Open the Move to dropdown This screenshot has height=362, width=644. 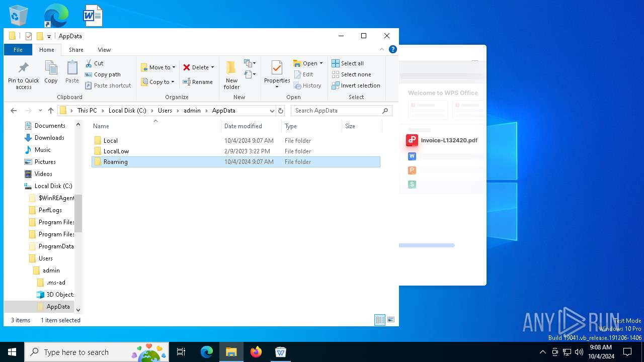(158, 67)
